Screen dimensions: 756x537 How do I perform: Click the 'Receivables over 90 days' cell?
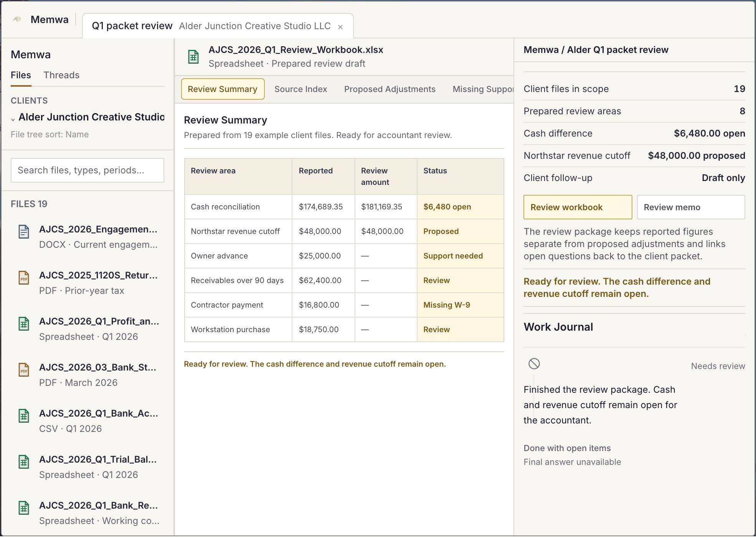tap(238, 280)
